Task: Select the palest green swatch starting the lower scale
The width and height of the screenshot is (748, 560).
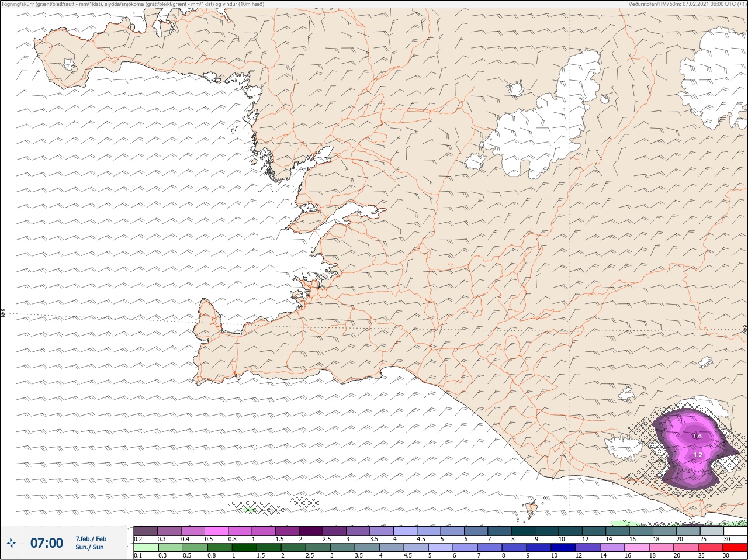Action: pos(146,548)
